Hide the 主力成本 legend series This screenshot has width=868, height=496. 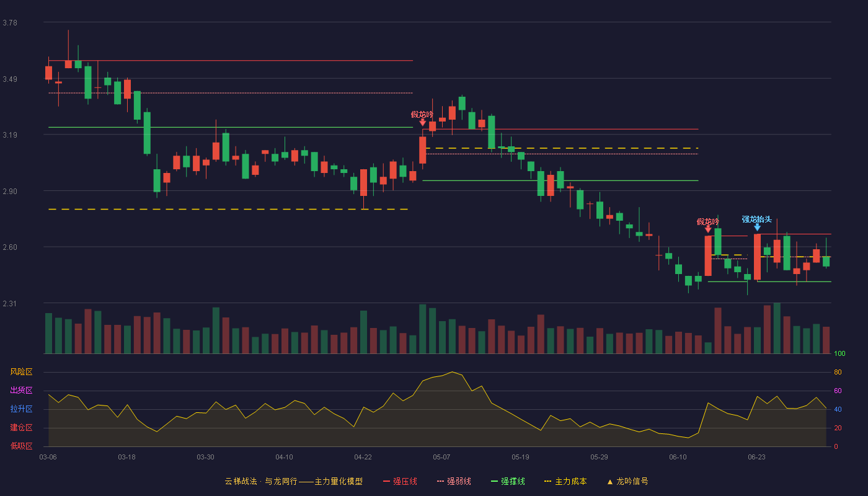pos(570,481)
